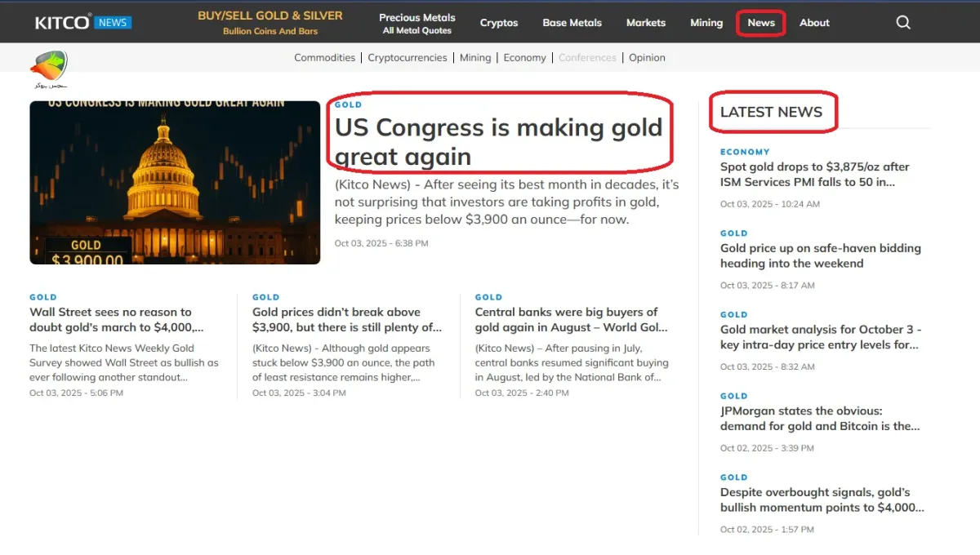Open 'Despite overbought signals' story
Image resolution: width=980 pixels, height=555 pixels.
coord(822,500)
